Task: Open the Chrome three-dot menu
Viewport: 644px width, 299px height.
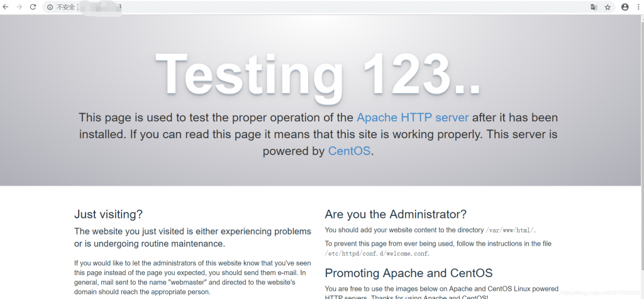Action: (637, 7)
